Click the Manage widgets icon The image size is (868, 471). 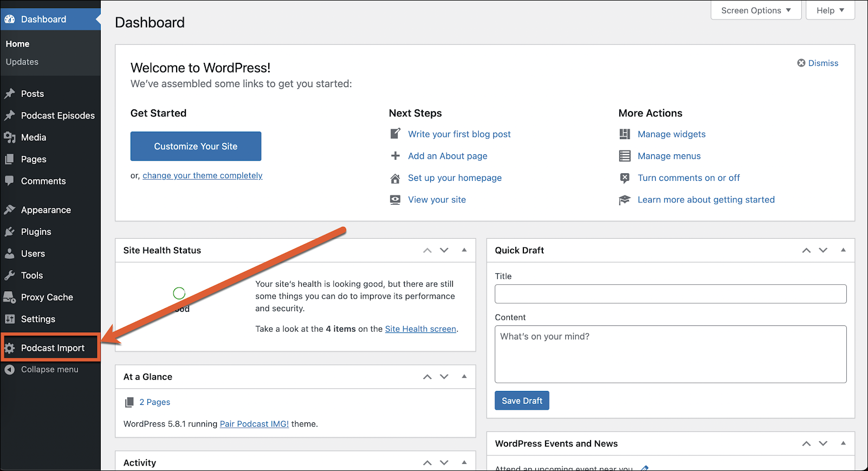pyautogui.click(x=625, y=134)
